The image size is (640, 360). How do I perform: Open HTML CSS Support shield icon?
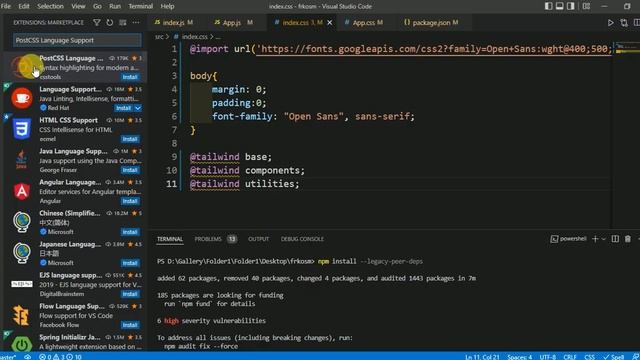click(x=22, y=129)
